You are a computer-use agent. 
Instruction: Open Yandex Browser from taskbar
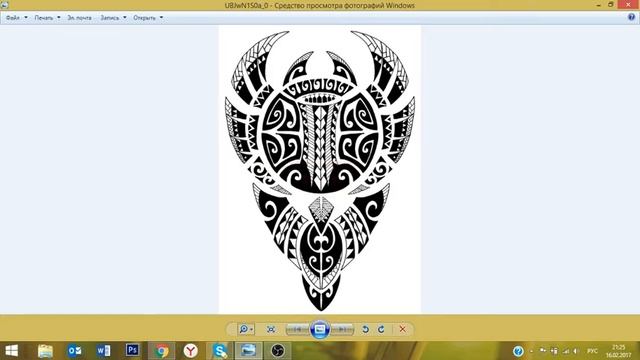191,351
